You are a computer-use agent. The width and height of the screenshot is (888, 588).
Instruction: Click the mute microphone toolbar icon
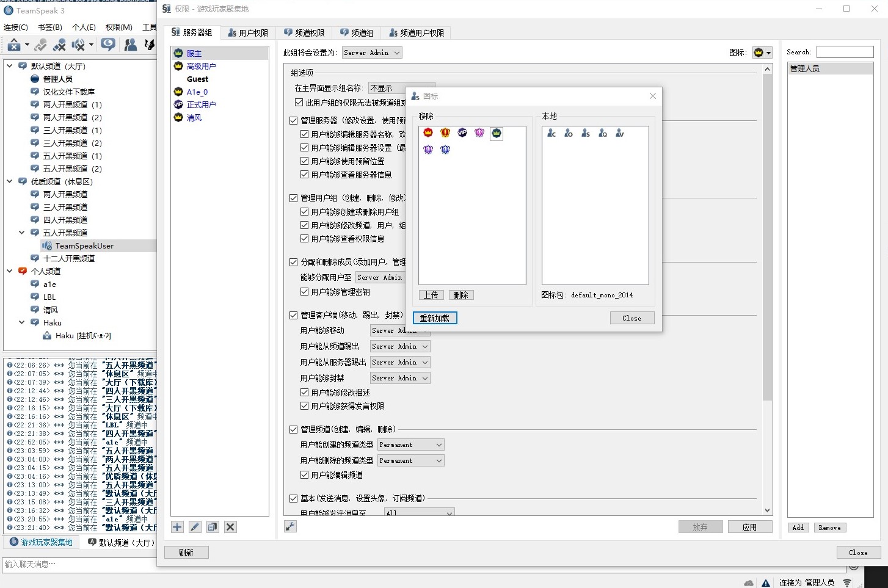pyautogui.click(x=59, y=45)
